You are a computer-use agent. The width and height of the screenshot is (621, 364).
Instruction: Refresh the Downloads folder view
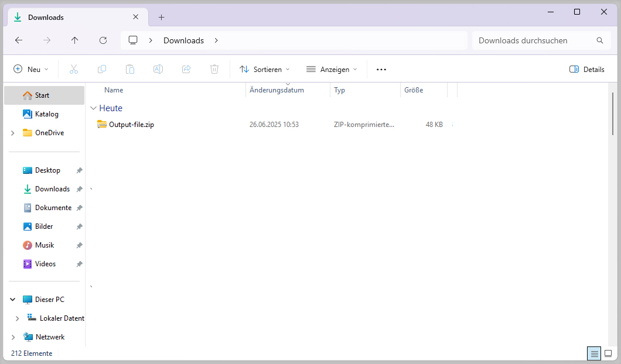(x=103, y=40)
